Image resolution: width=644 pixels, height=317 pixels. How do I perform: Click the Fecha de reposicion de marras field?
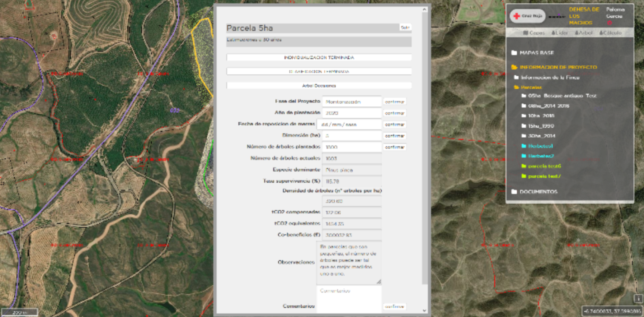coord(349,125)
